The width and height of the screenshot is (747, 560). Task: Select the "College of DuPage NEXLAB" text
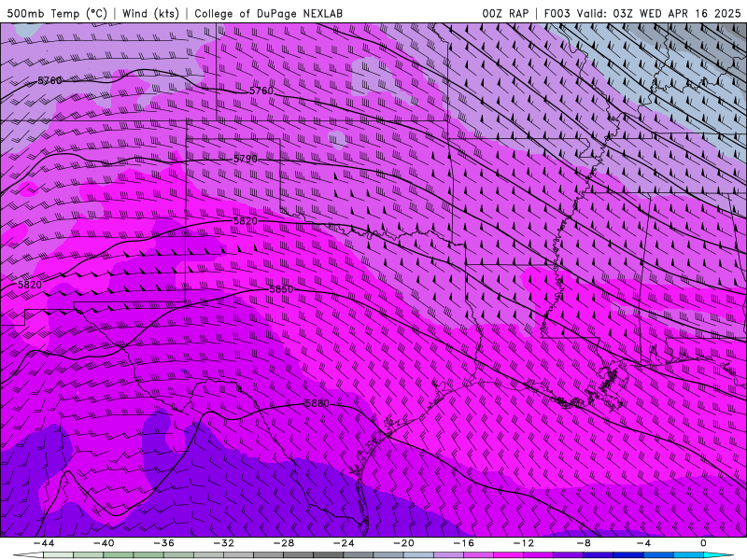coord(268,13)
